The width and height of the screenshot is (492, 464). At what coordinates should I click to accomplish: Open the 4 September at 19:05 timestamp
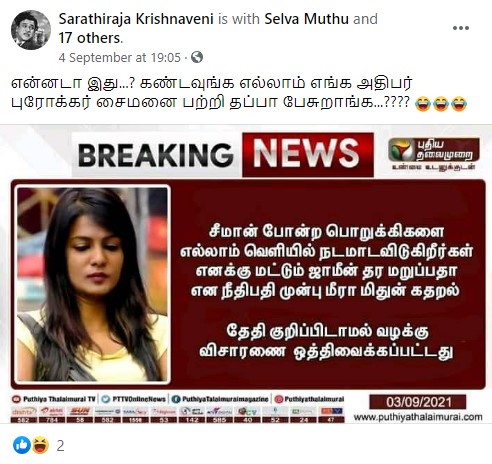[x=119, y=57]
